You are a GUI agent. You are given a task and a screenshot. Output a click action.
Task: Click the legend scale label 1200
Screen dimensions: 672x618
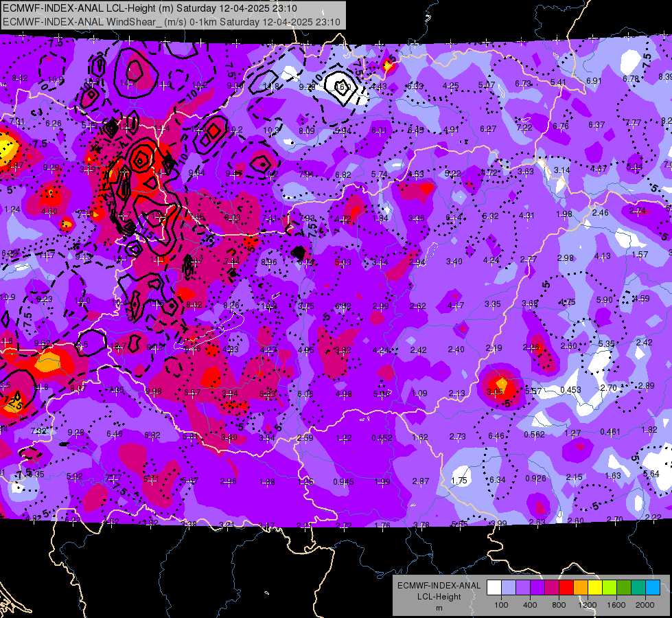587,605
